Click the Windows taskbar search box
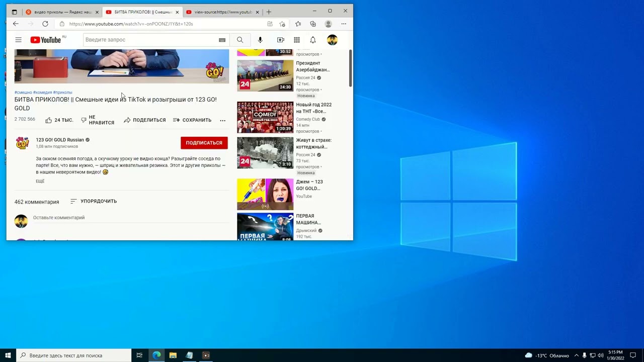This screenshot has width=644, height=362. 73,355
